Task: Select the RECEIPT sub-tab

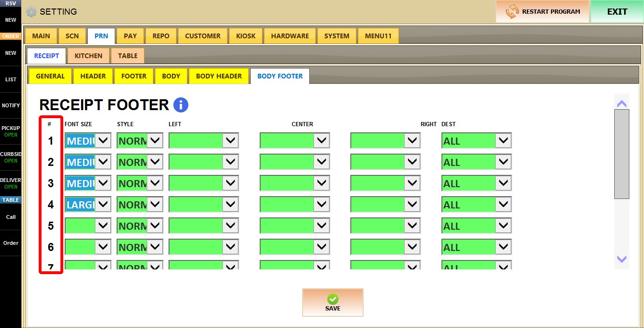Action: point(47,56)
